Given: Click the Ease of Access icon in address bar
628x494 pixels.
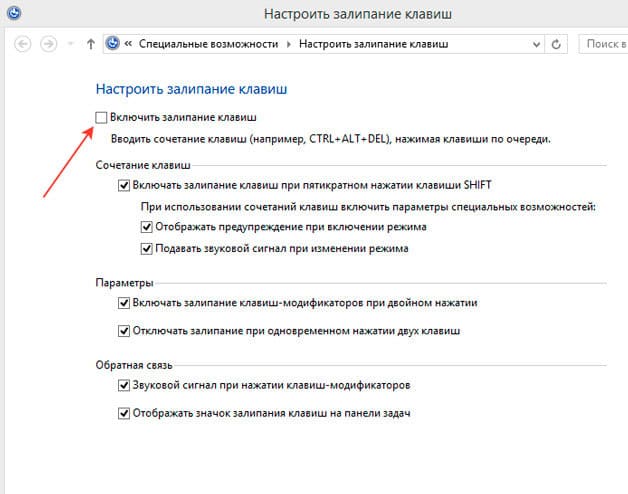Looking at the screenshot, I should tap(113, 44).
